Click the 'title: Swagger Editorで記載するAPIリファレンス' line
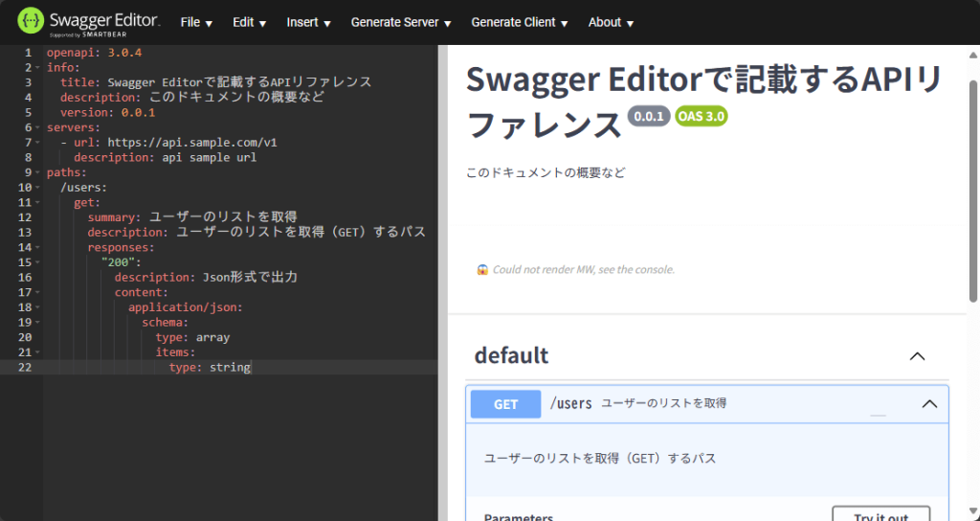 [x=216, y=82]
